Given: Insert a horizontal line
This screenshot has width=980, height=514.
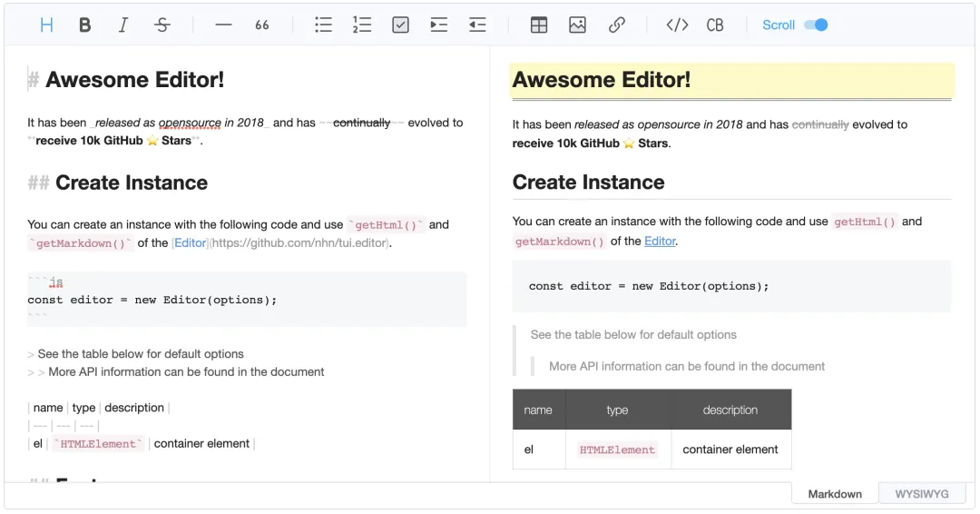Looking at the screenshot, I should (223, 25).
